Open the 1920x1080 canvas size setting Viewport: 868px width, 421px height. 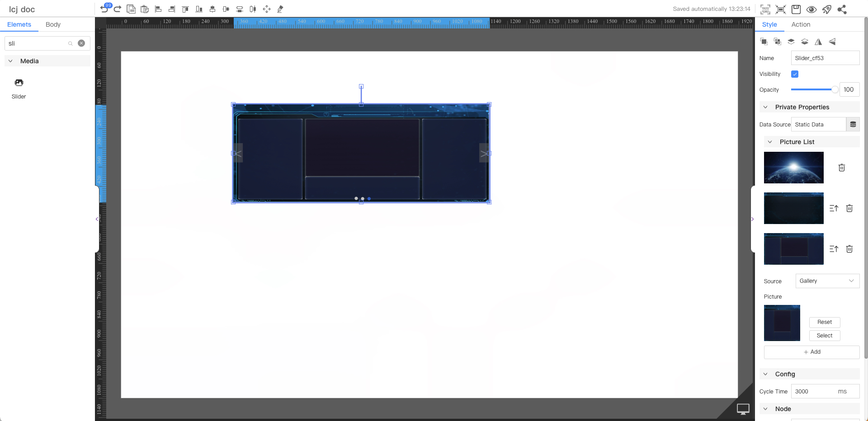coord(765,9)
